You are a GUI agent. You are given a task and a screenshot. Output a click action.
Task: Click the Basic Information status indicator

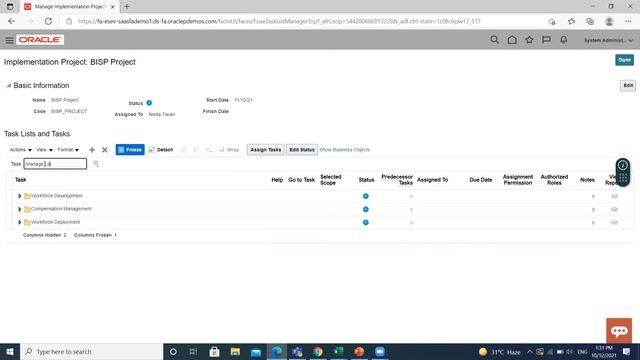click(149, 103)
